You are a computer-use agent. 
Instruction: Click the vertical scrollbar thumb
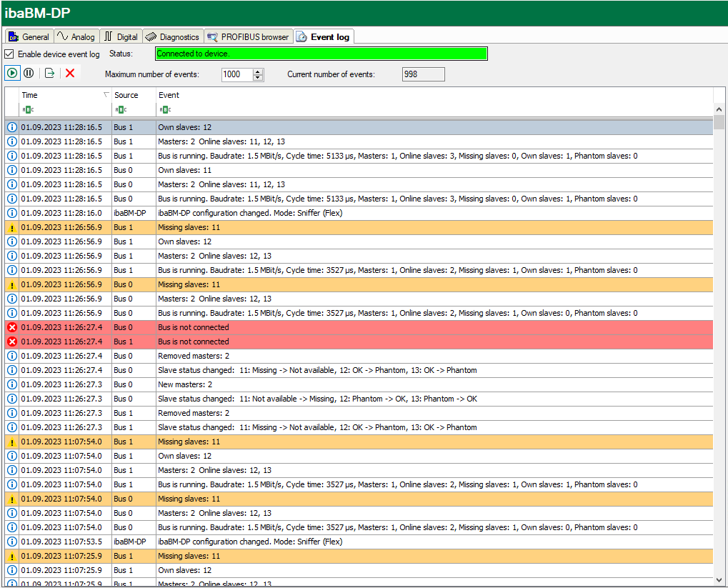click(x=719, y=122)
